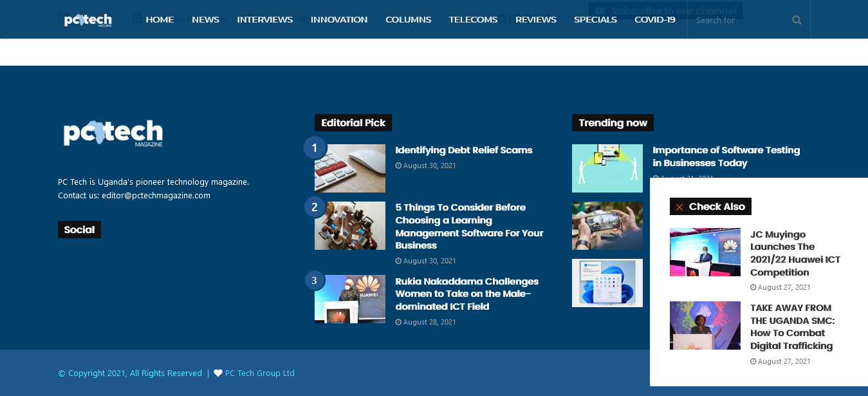The image size is (868, 396).
Task: Click the PC Tech Group Ltd footer link
Action: pos(259,373)
